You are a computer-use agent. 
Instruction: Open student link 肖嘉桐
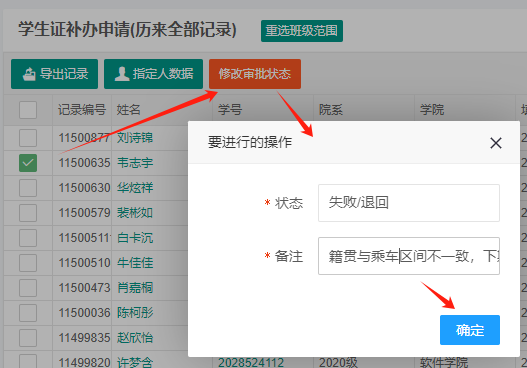[x=135, y=288]
